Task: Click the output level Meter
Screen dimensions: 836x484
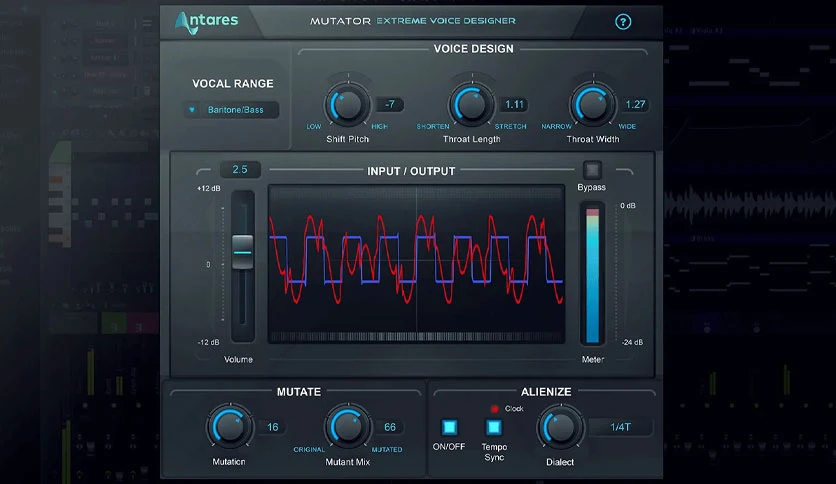Action: click(x=592, y=273)
